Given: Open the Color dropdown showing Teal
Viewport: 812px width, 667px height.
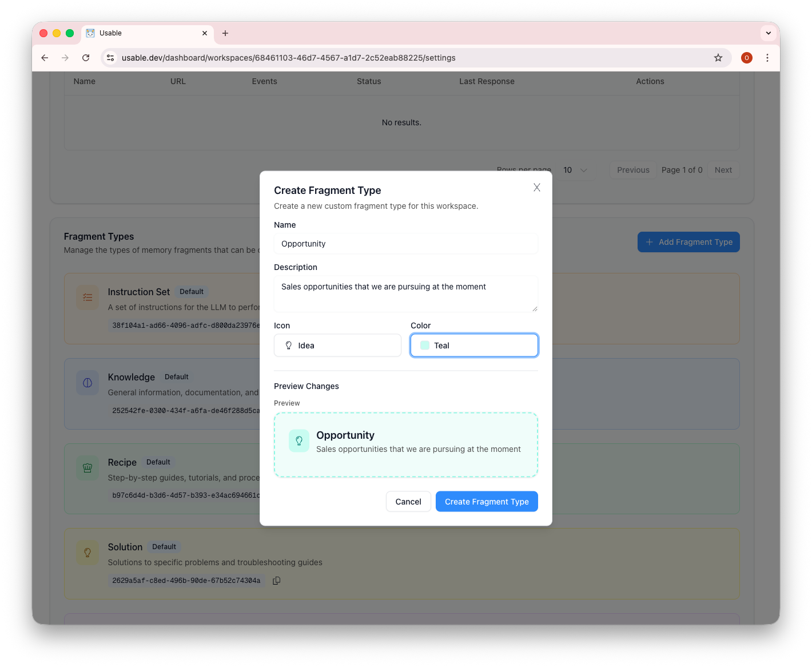Looking at the screenshot, I should 473,345.
